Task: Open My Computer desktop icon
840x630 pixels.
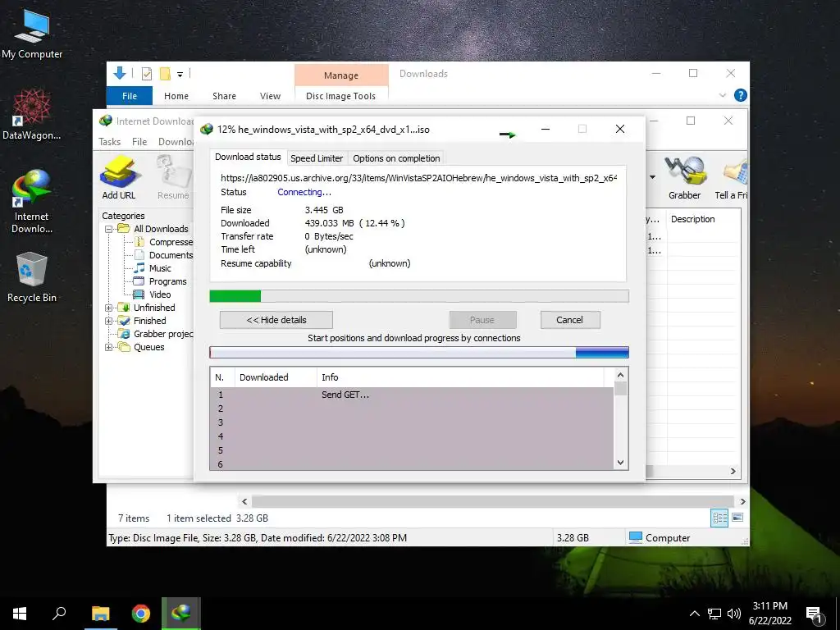Action: point(32,34)
